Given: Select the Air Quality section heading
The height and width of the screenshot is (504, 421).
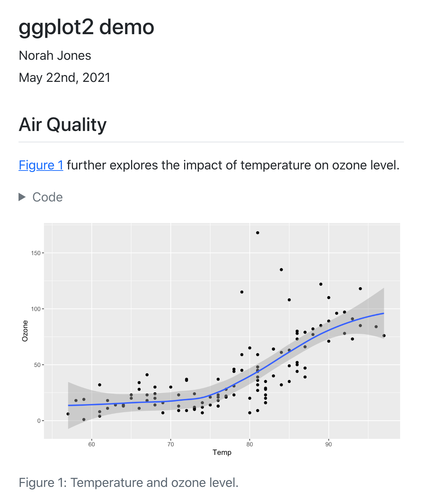Looking at the screenshot, I should pyautogui.click(x=63, y=125).
